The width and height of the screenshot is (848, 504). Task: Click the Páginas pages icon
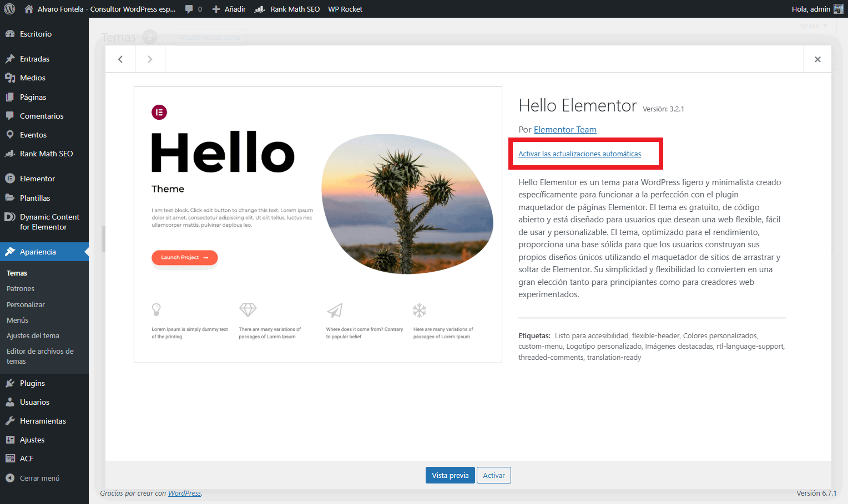click(x=10, y=97)
